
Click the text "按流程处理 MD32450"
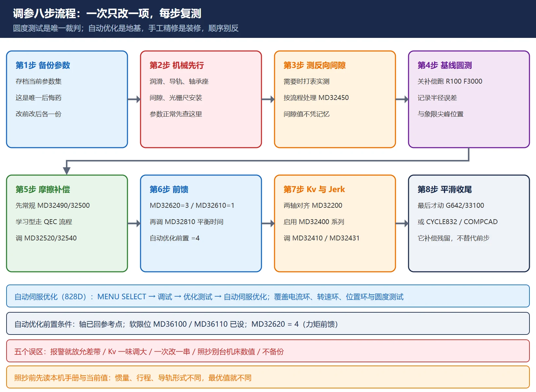(x=316, y=98)
